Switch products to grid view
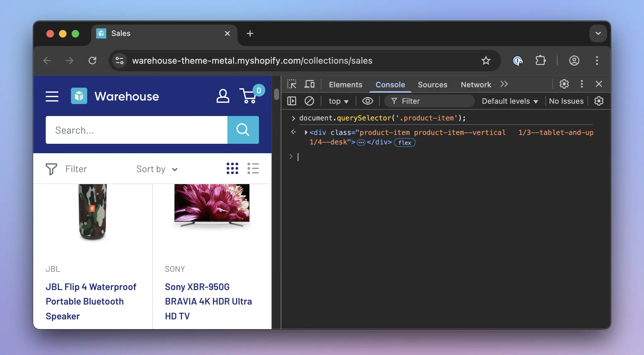644x355 pixels. click(232, 169)
